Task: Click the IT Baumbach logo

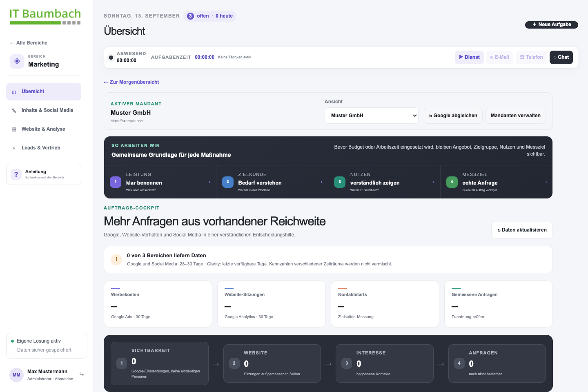Action: click(x=45, y=16)
